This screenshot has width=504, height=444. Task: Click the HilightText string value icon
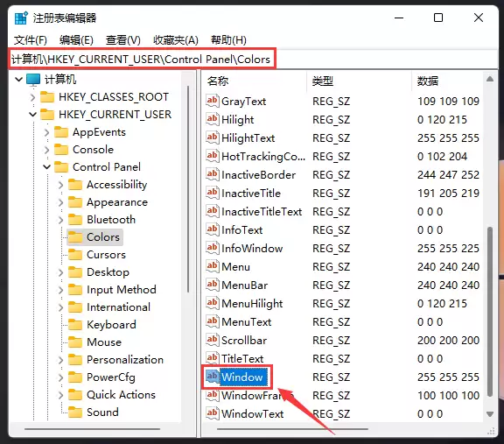coord(212,137)
